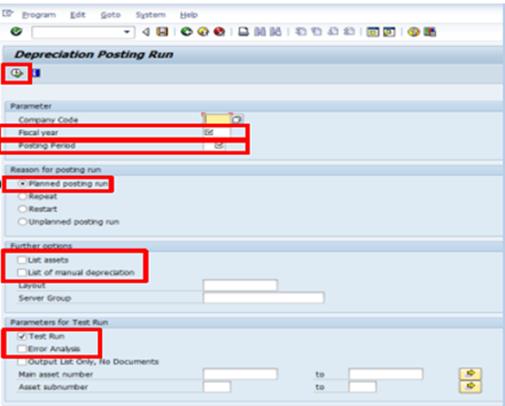Image resolution: width=505 pixels, height=406 pixels.
Task: Click the Save diskette icon
Action: pyautogui.click(x=162, y=32)
